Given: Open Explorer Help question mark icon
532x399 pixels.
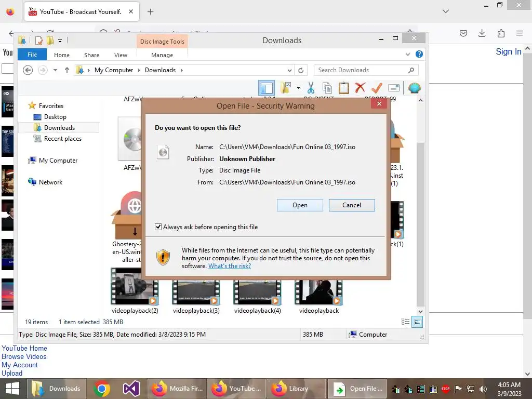Looking at the screenshot, I should click(x=419, y=54).
